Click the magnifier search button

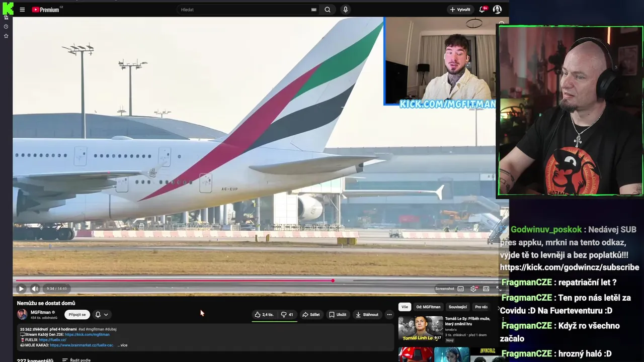point(328,10)
